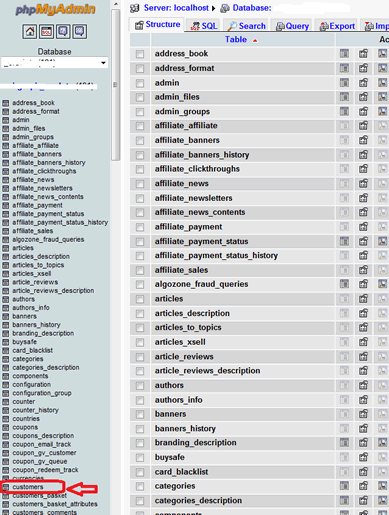The width and height of the screenshot is (389, 515).
Task: Check the affiliate_banners table checkbox
Action: (140, 141)
